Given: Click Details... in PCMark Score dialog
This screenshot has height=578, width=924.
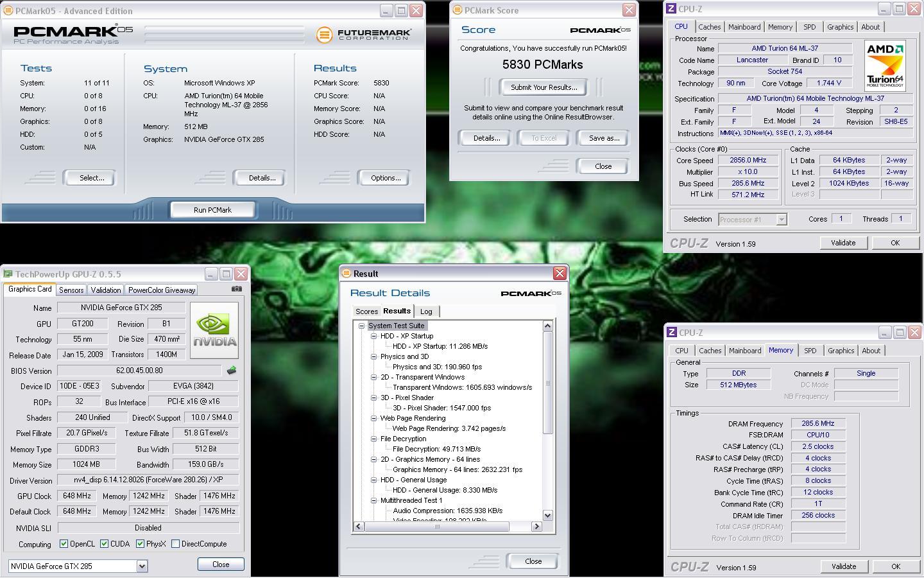Looking at the screenshot, I should point(486,138).
